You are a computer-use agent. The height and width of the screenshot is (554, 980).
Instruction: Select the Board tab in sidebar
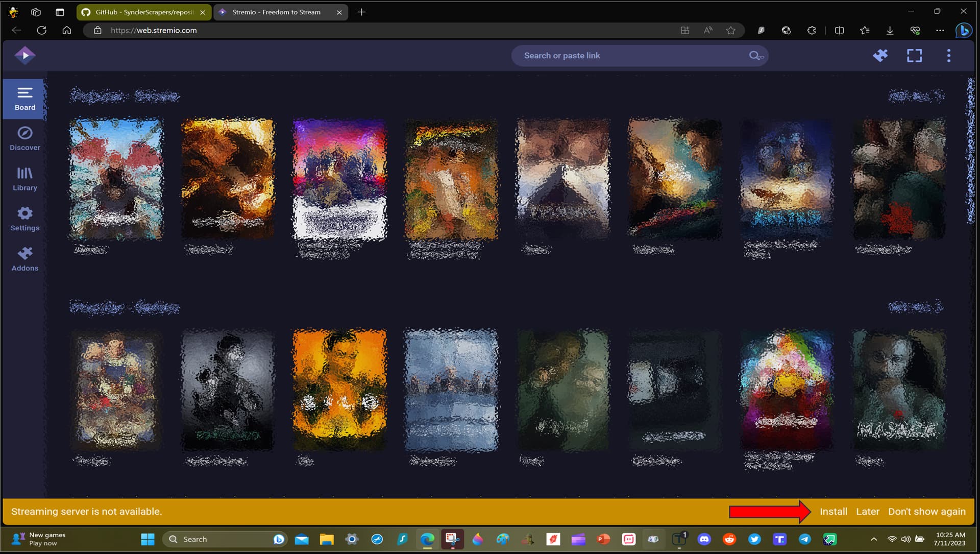(x=24, y=99)
